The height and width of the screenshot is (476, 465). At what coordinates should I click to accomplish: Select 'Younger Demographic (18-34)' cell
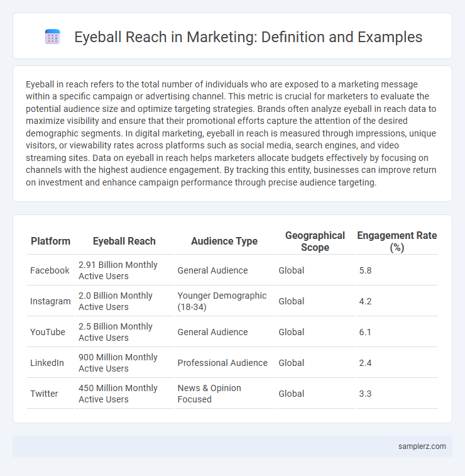[x=222, y=301]
